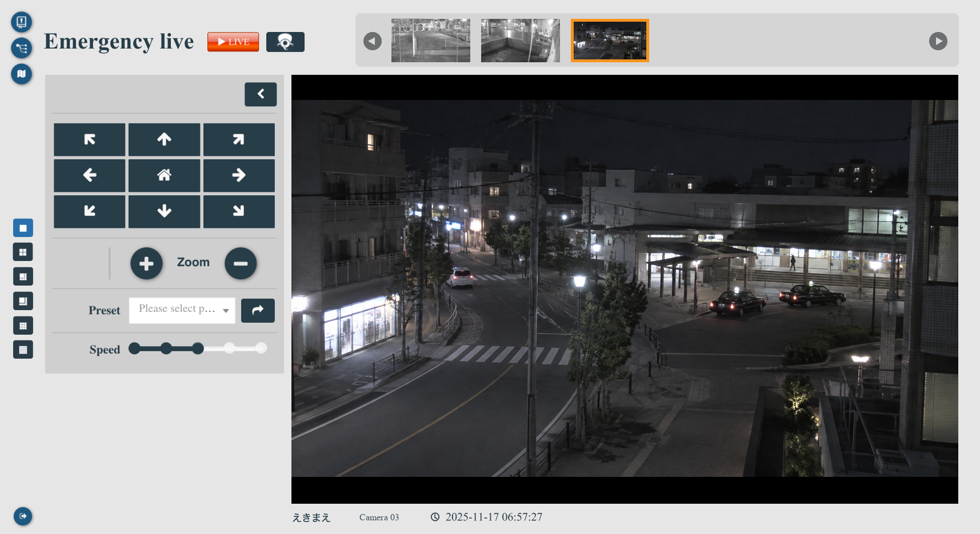
Task: Pan the camera left
Action: pos(90,175)
